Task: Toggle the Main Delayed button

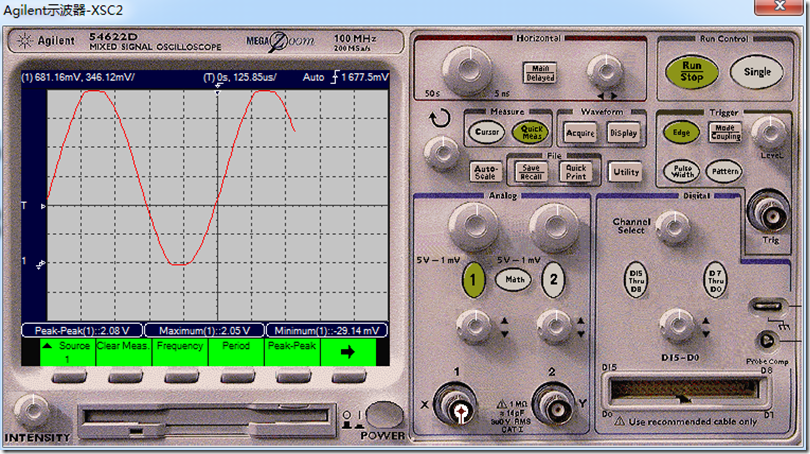Action: point(540,73)
